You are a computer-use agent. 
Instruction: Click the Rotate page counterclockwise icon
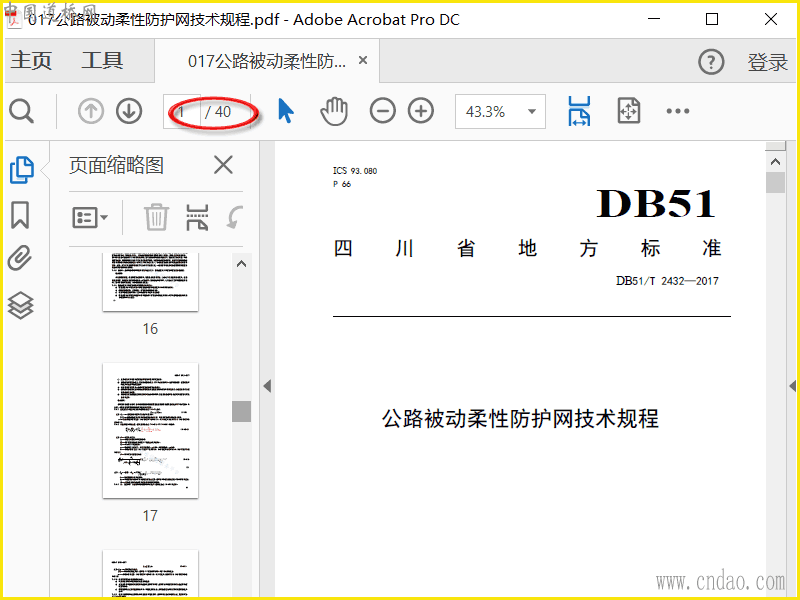pos(235,217)
